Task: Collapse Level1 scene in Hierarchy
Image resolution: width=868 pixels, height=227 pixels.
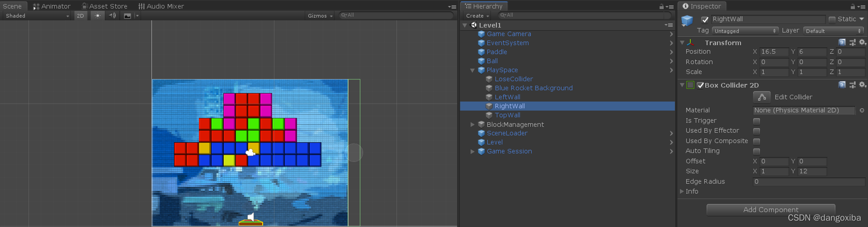Action: coord(465,25)
